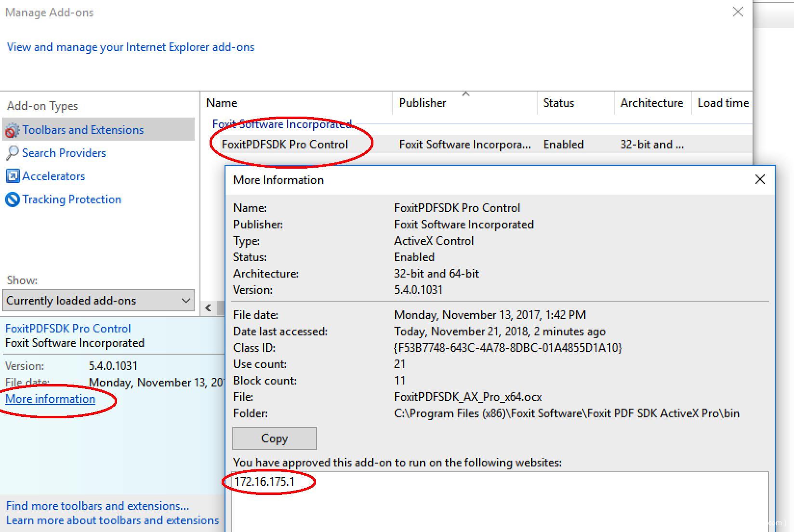Select 172.16.175.1 in approved websites list
Screen dimensions: 794x532
(x=264, y=481)
